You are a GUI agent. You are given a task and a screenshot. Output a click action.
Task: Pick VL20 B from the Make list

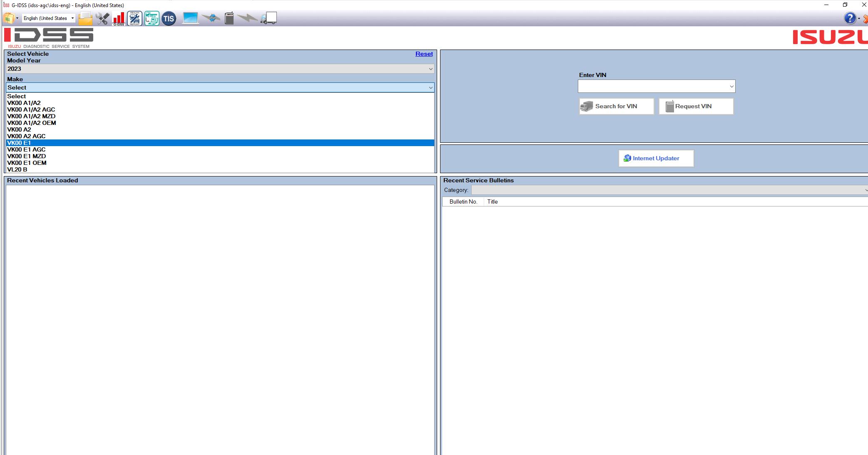click(17, 169)
